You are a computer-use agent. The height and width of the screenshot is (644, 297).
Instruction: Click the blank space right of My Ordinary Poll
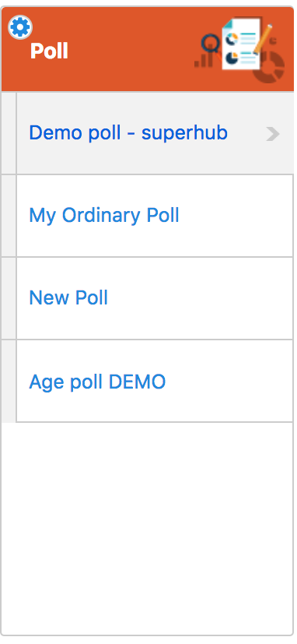click(236, 216)
